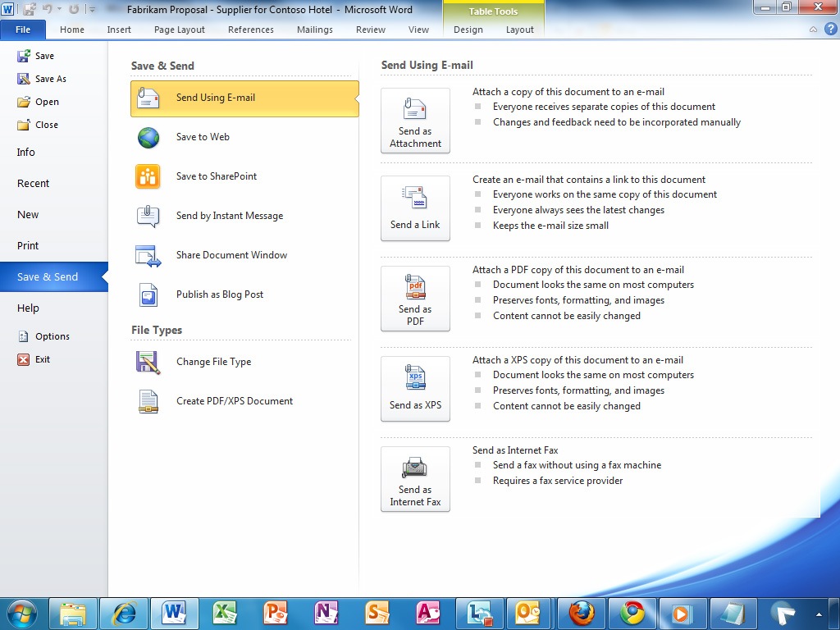Screen dimensions: 840x630
Task: Switch to the Review tab
Action: pos(371,30)
